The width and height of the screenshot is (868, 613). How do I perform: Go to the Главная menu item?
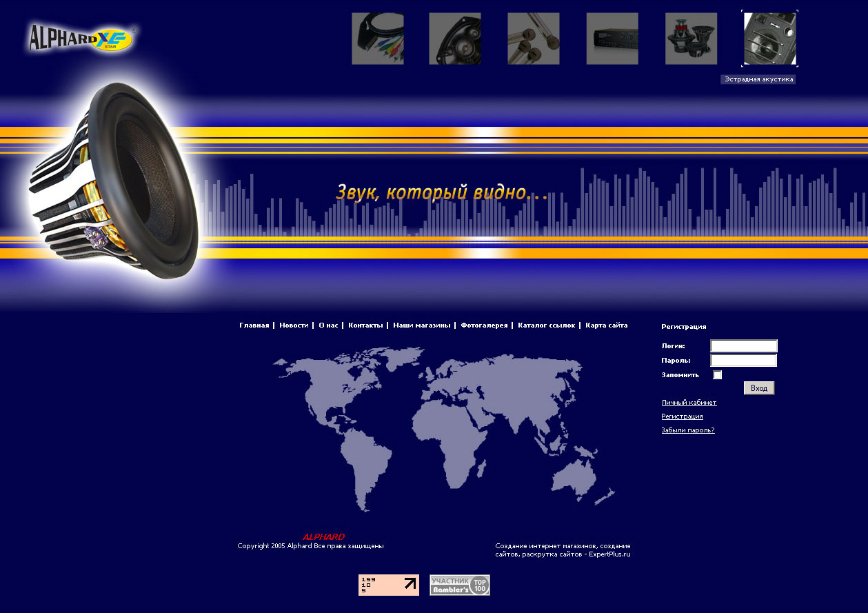point(254,325)
